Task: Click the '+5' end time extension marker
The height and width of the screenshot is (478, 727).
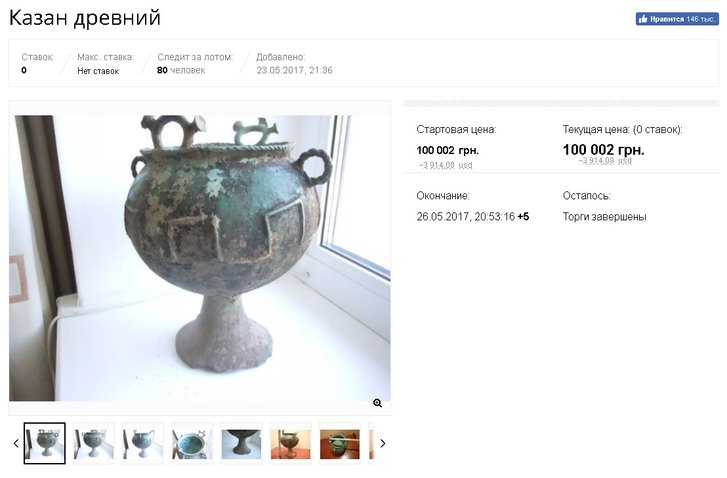Action: 523,217
